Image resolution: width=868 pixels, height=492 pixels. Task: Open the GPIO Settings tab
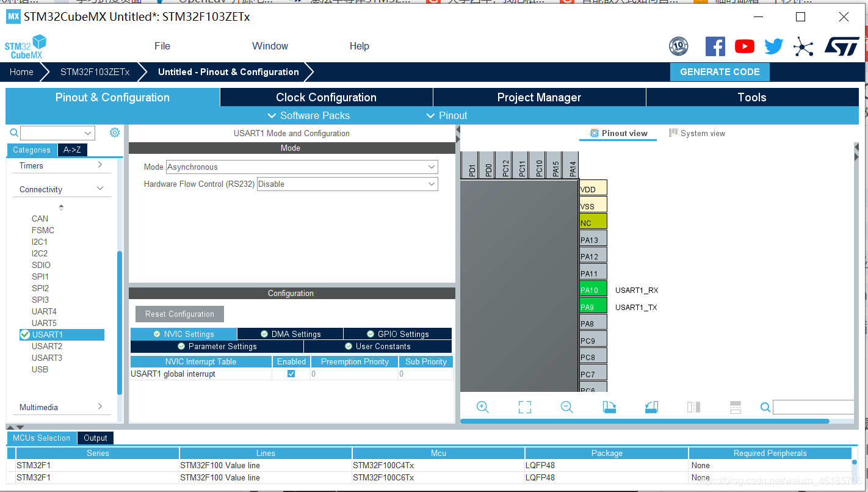pyautogui.click(x=397, y=334)
